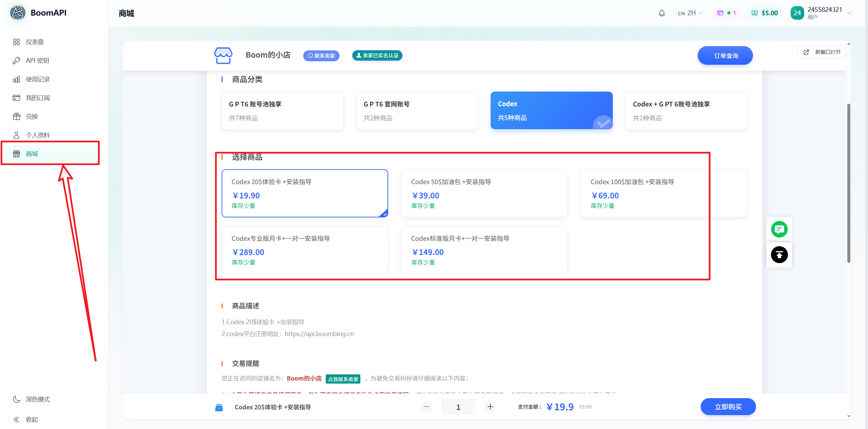868x429 pixels.
Task: Click the page vertical scrollbar
Action: (x=849, y=183)
